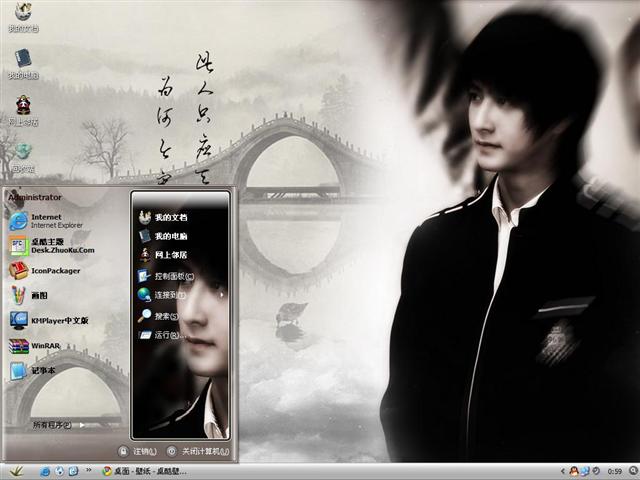640x480 pixels.
Task: Click network connection tray icon
Action: 585,471
